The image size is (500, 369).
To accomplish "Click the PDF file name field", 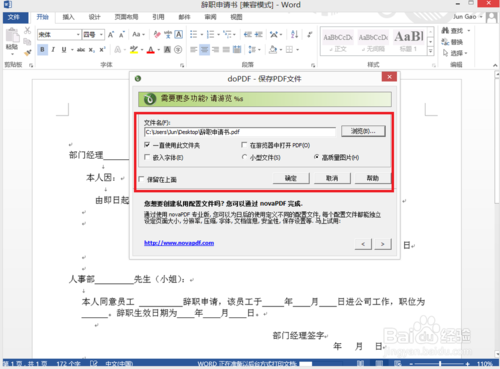I will coord(240,132).
